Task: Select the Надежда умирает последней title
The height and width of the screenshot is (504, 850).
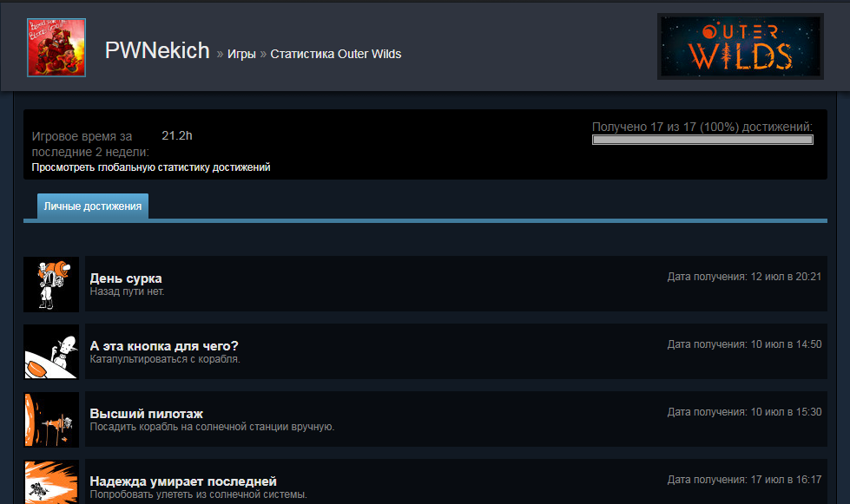Action: [x=183, y=481]
